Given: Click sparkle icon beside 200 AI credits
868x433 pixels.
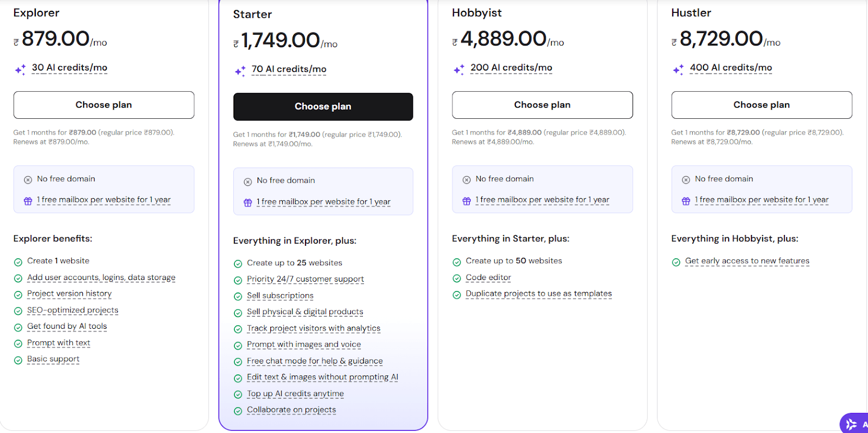Looking at the screenshot, I should (x=459, y=69).
